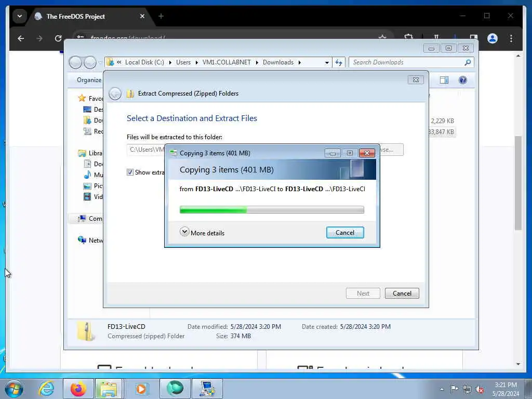This screenshot has height=399, width=532.
Task: Toggle Show extracted files checkbox
Action: click(x=130, y=172)
